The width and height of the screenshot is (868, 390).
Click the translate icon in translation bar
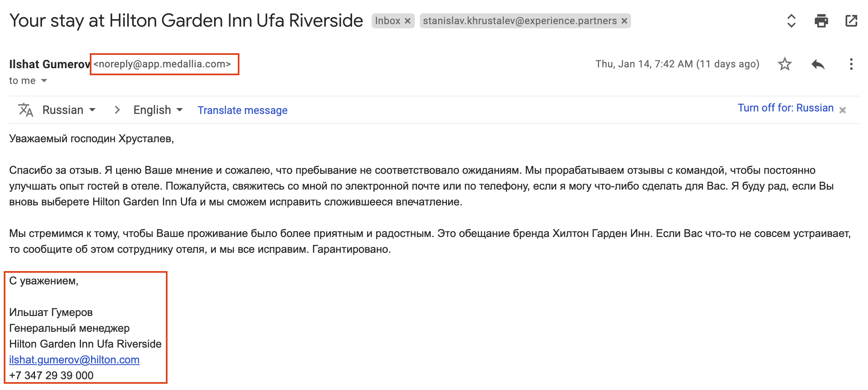25,110
